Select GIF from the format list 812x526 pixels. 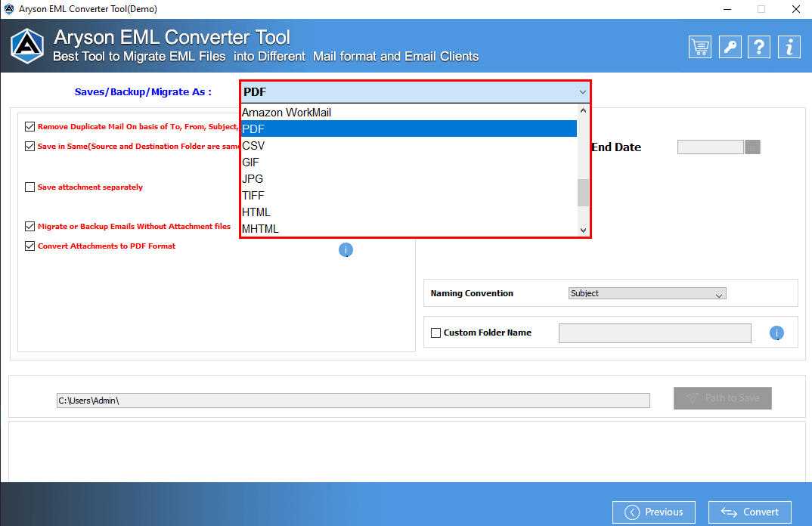409,162
